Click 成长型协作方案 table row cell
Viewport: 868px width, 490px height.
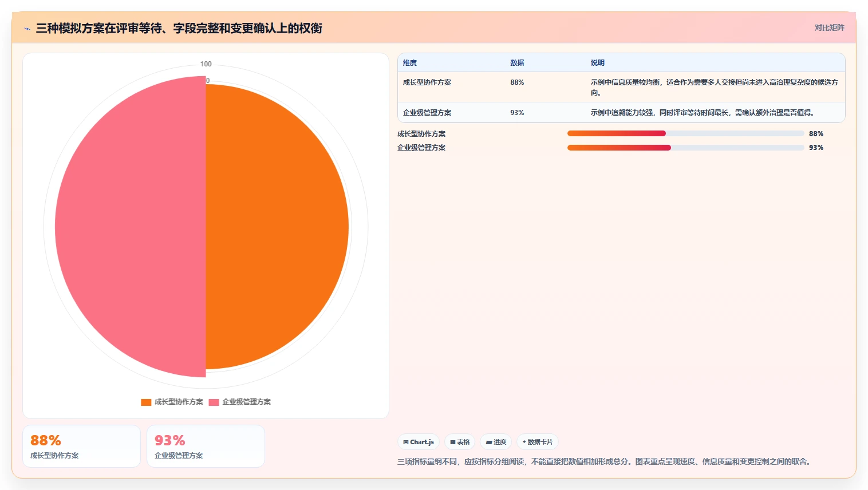[427, 82]
